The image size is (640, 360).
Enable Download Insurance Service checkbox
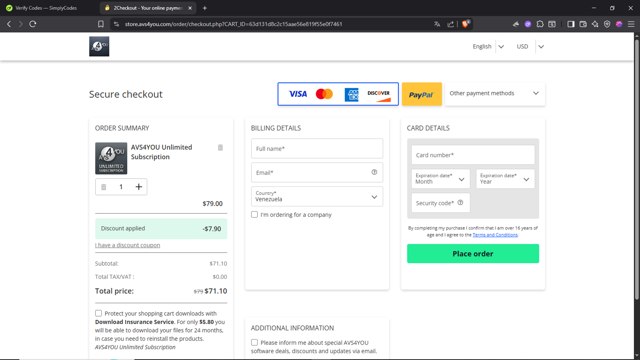(x=98, y=313)
